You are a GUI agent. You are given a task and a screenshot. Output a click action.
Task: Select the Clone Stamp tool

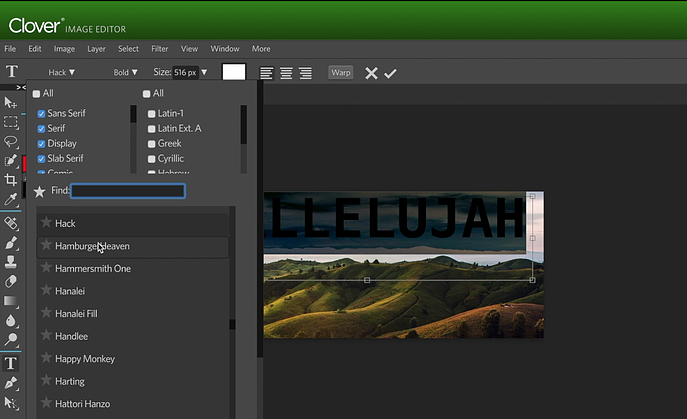pos(11,262)
